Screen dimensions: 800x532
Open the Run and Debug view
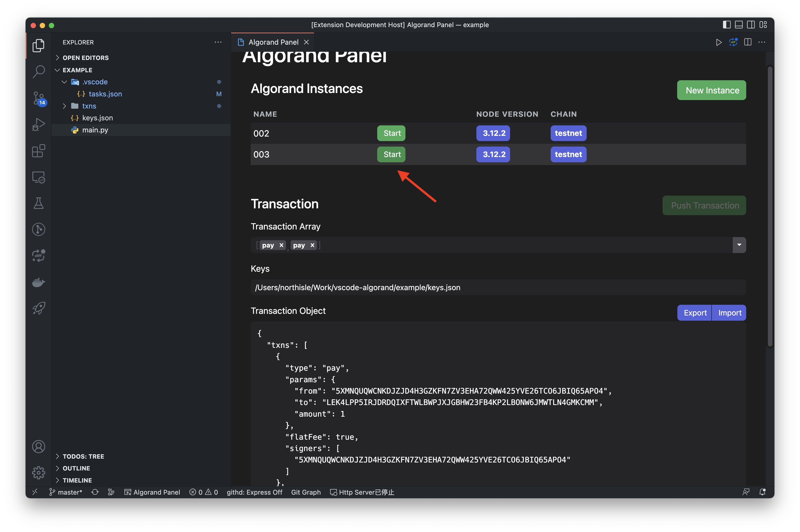coord(39,124)
